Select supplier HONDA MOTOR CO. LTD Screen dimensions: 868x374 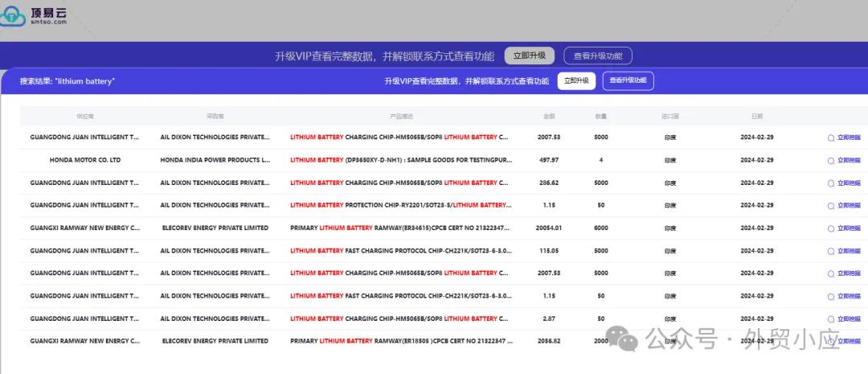click(x=84, y=160)
